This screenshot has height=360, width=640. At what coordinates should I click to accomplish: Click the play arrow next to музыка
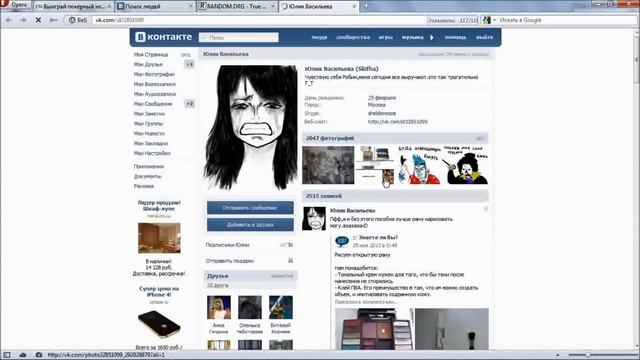432,37
